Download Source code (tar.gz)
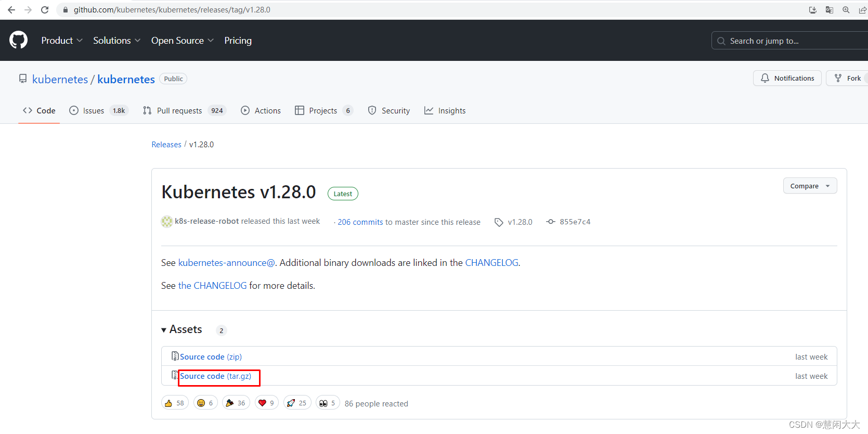 pos(215,376)
